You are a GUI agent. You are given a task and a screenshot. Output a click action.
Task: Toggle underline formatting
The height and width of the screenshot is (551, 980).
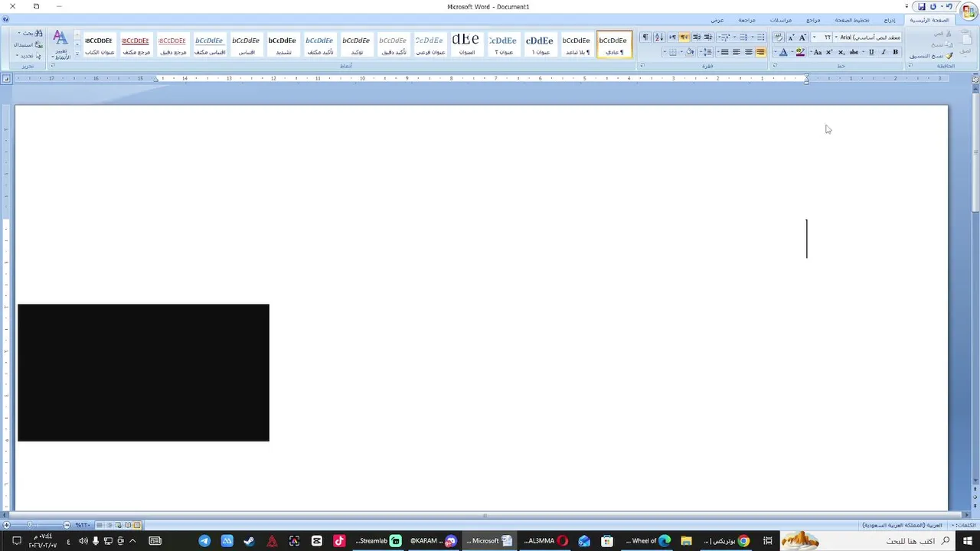point(871,52)
